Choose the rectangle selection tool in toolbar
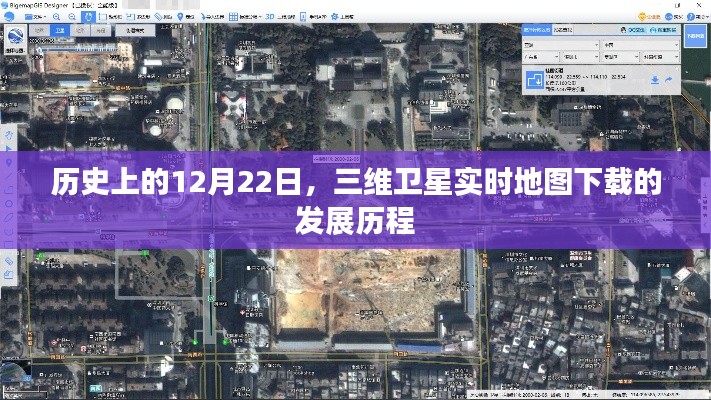Image resolution: width=711 pixels, height=400 pixels. tap(103, 17)
